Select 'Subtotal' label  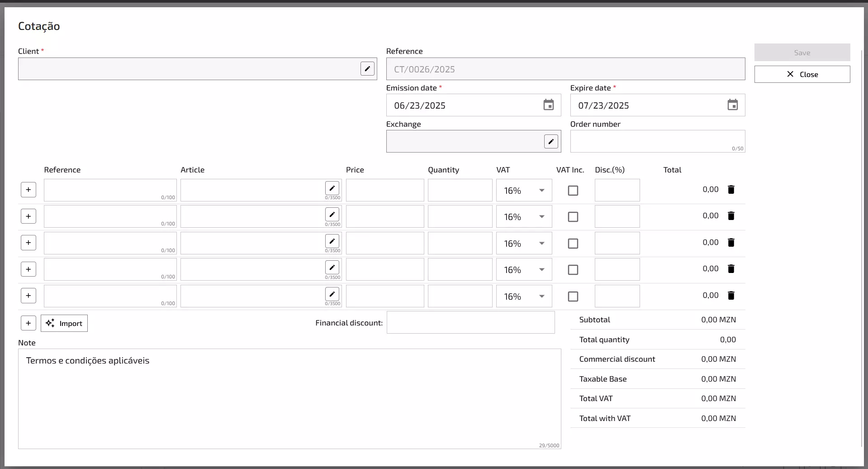(x=594, y=320)
